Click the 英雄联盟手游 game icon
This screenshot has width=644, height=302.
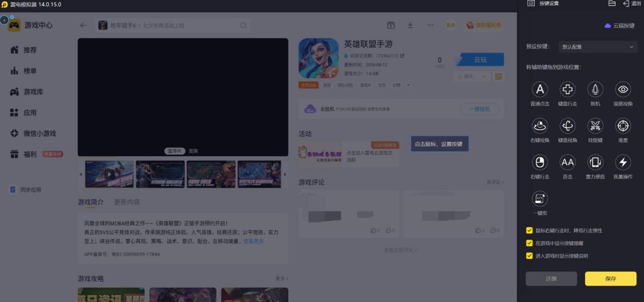[x=318, y=58]
